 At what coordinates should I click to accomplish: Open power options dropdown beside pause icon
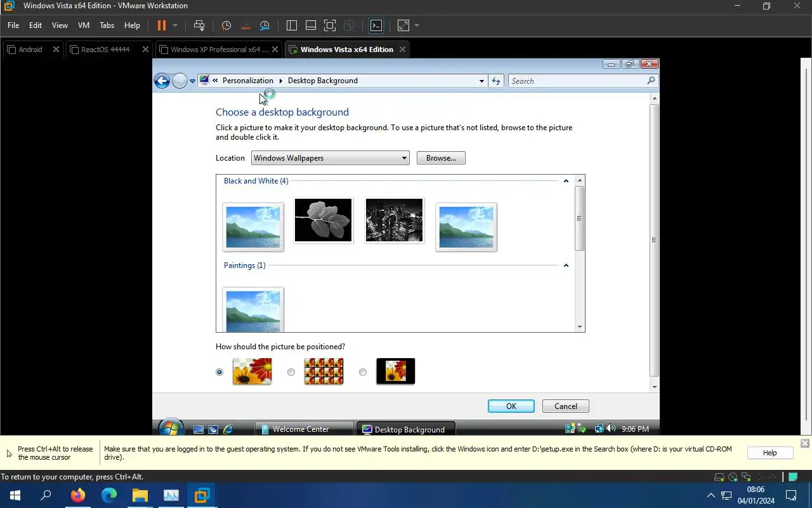point(175,25)
